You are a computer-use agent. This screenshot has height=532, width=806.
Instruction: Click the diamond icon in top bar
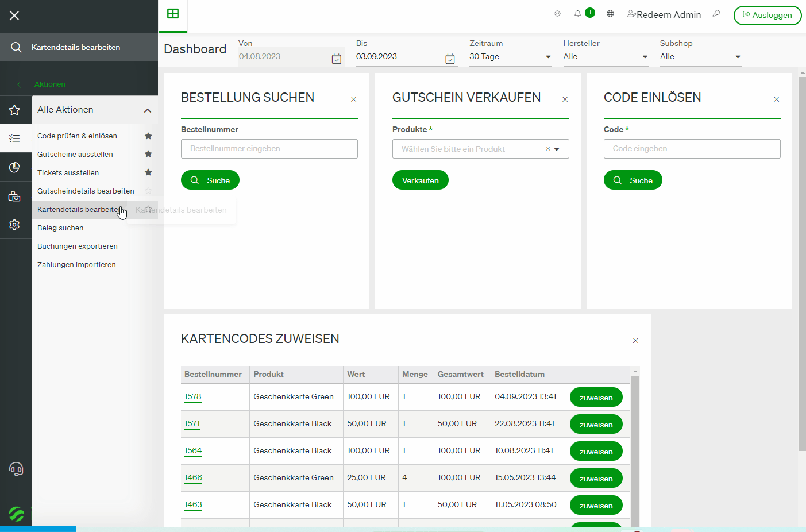click(557, 14)
